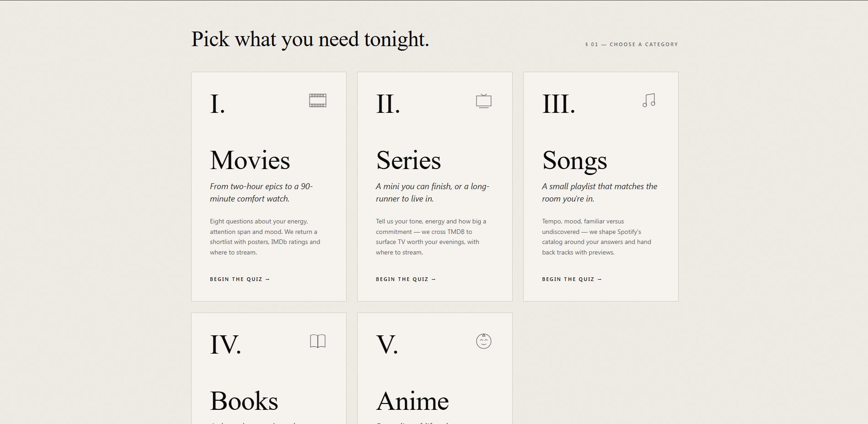Begin the quiz for Series
The height and width of the screenshot is (424, 868).
[406, 279]
